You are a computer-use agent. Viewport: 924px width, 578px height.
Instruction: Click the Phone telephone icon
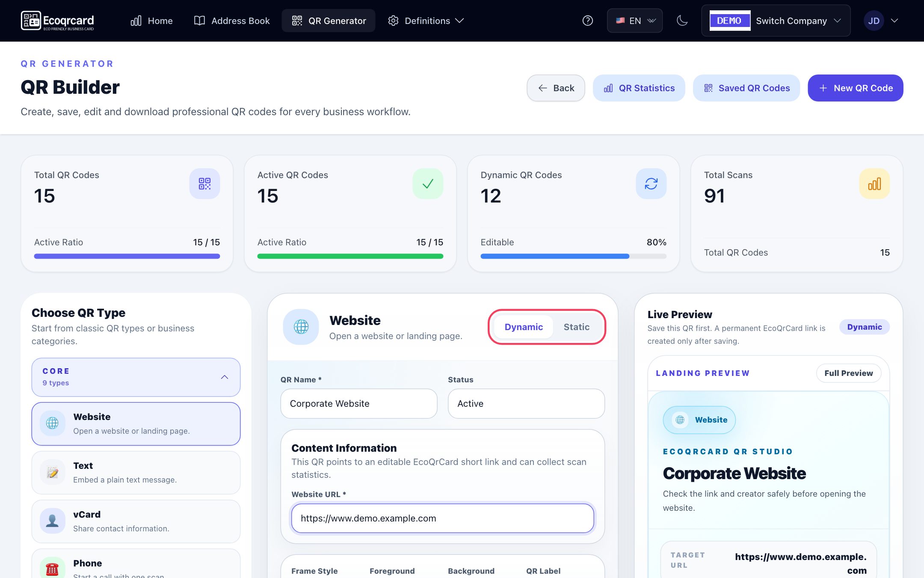(53, 569)
